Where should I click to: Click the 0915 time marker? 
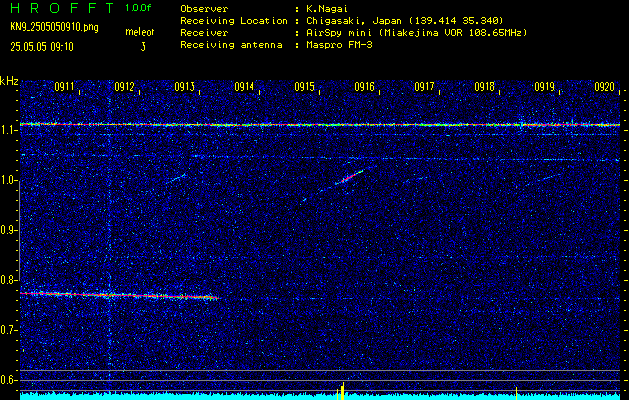304,86
